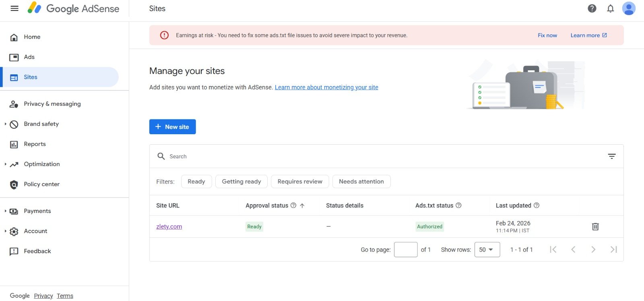Toggle the Getting ready filter chip
The height and width of the screenshot is (301, 644).
click(x=242, y=182)
